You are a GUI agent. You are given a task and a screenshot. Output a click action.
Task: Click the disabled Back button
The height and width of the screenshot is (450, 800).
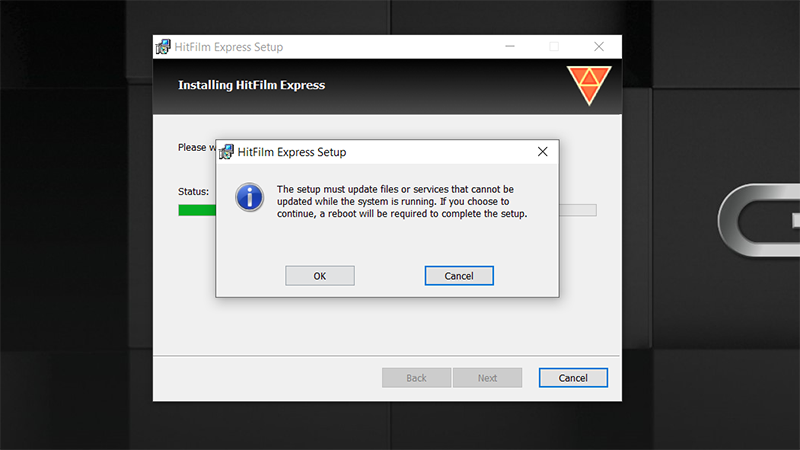(x=416, y=378)
